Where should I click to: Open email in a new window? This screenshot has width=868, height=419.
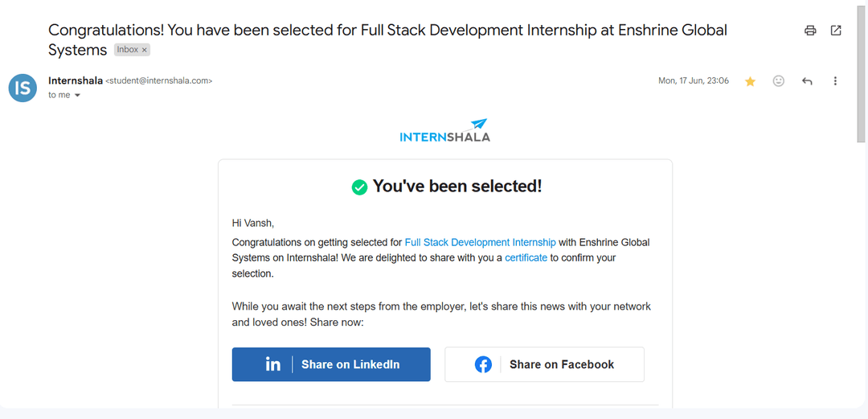pyautogui.click(x=836, y=31)
